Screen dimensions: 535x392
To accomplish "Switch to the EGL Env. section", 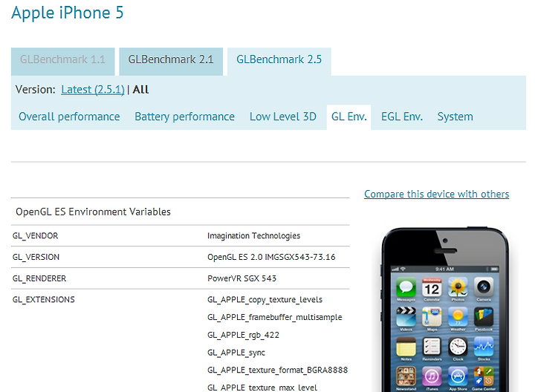I will point(402,117).
